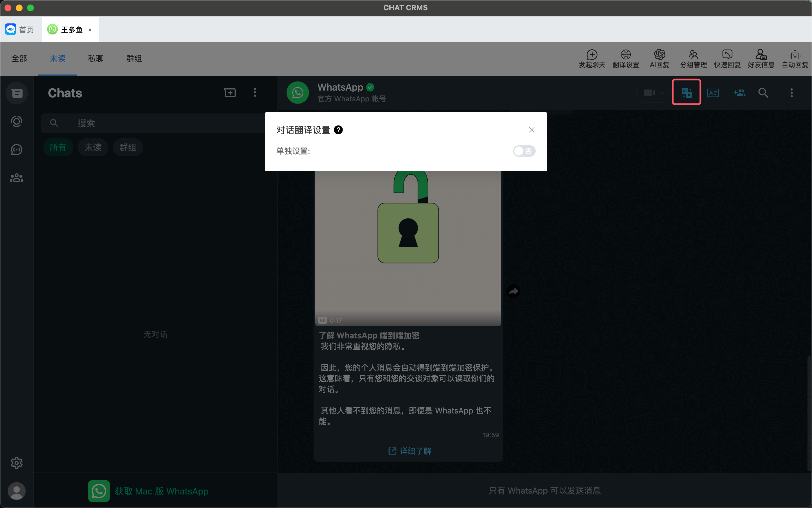Open the contact card icon in chat header
This screenshot has height=508, width=812.
713,93
